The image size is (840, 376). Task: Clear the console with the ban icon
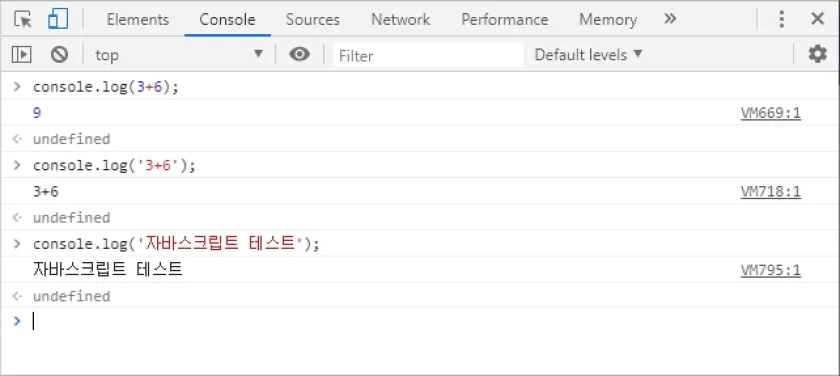coord(59,54)
